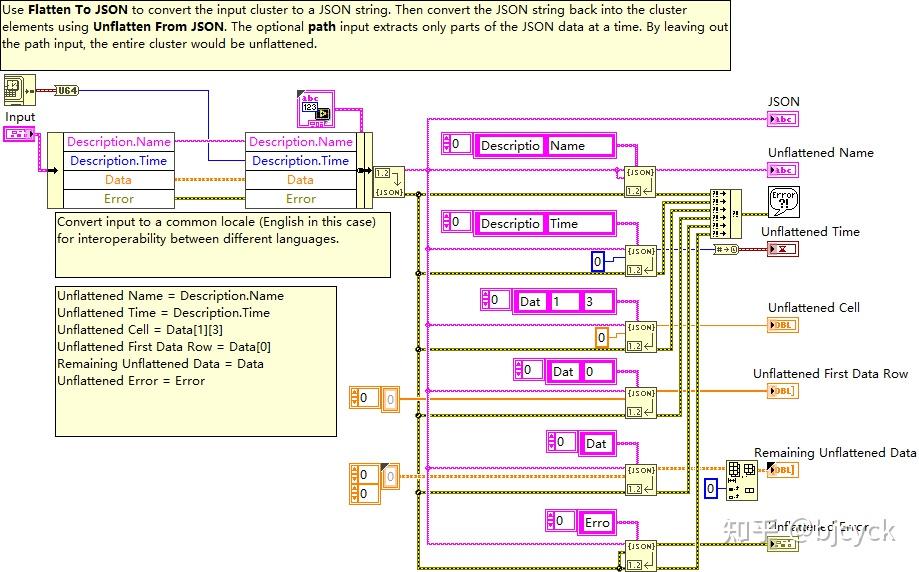Select Data element in the Bundle By Name
919x572 pixels.
pos(301,180)
